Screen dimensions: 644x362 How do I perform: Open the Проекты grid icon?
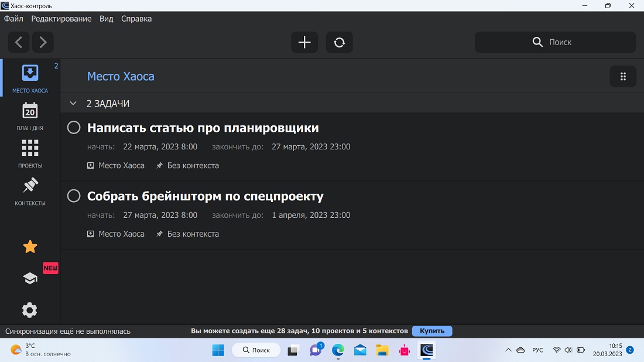(x=30, y=148)
